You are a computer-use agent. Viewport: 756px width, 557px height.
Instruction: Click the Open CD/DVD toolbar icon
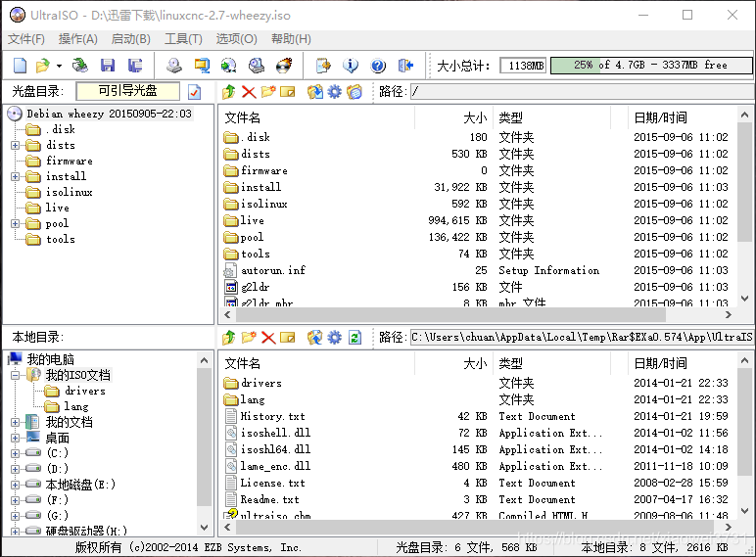click(80, 65)
